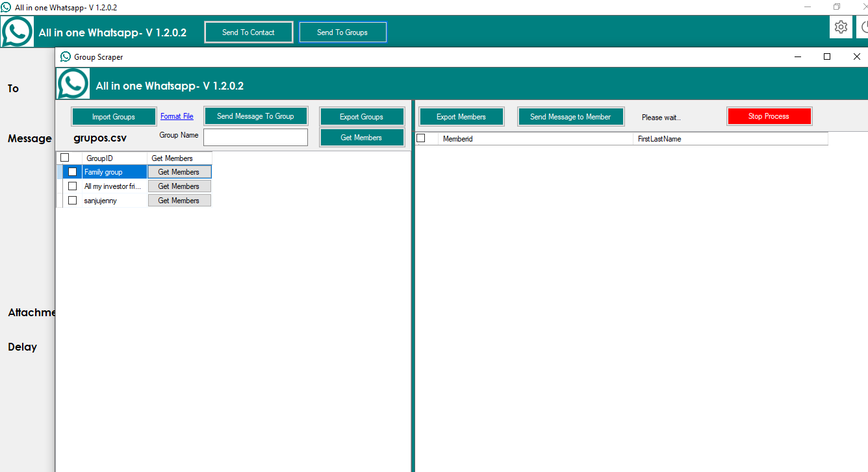
Task: Get Members for sanjujenny row
Action: coord(179,201)
